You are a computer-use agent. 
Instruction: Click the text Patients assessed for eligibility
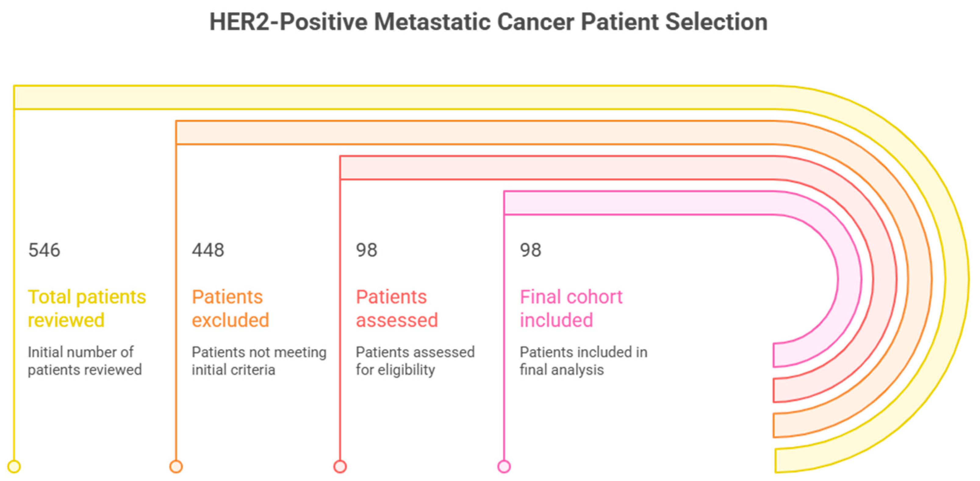pyautogui.click(x=415, y=361)
